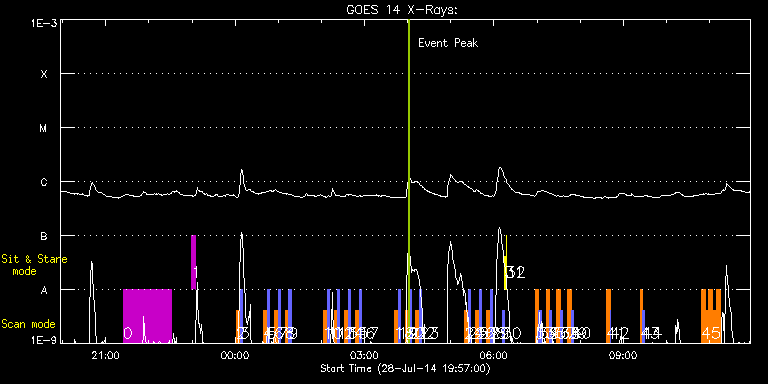Click the '0' label in the magenta block

coord(127,334)
